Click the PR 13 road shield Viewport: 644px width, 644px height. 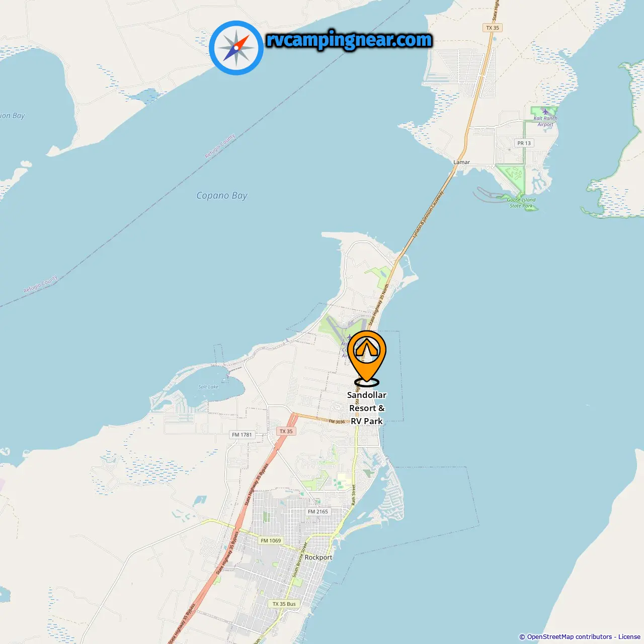pyautogui.click(x=524, y=143)
